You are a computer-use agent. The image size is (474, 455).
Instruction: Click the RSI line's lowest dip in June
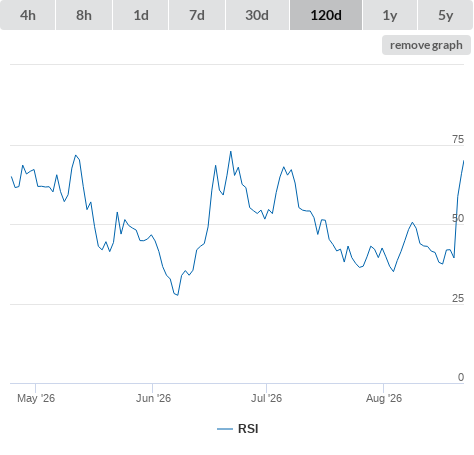[x=177, y=295]
